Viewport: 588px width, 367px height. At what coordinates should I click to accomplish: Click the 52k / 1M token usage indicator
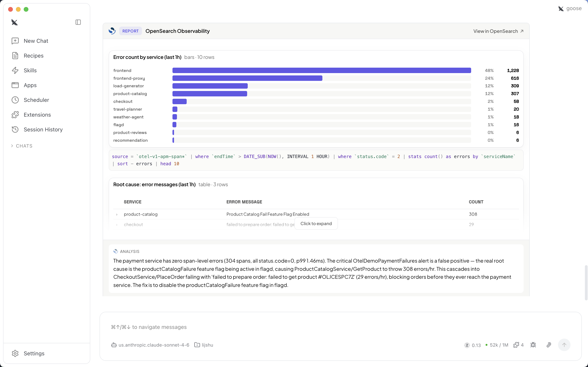497,345
